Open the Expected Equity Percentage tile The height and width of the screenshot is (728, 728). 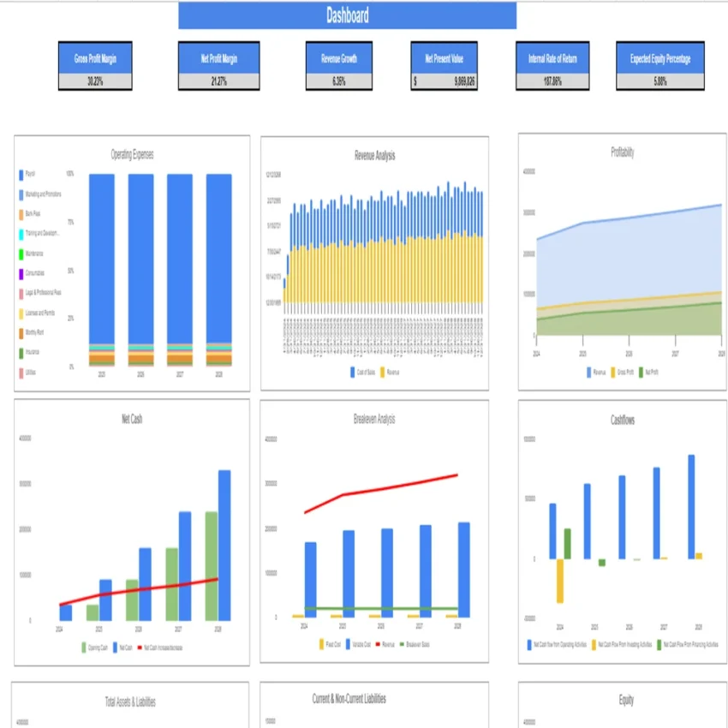coord(660,58)
